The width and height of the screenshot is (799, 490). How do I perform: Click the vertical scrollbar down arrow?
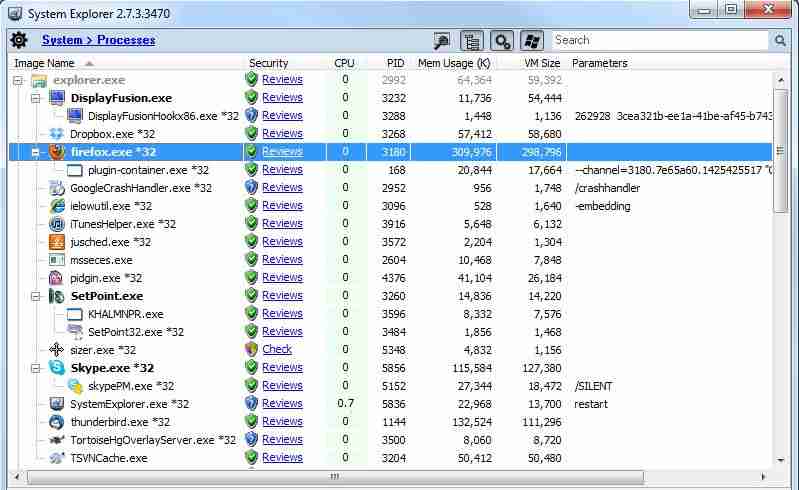coord(781,460)
